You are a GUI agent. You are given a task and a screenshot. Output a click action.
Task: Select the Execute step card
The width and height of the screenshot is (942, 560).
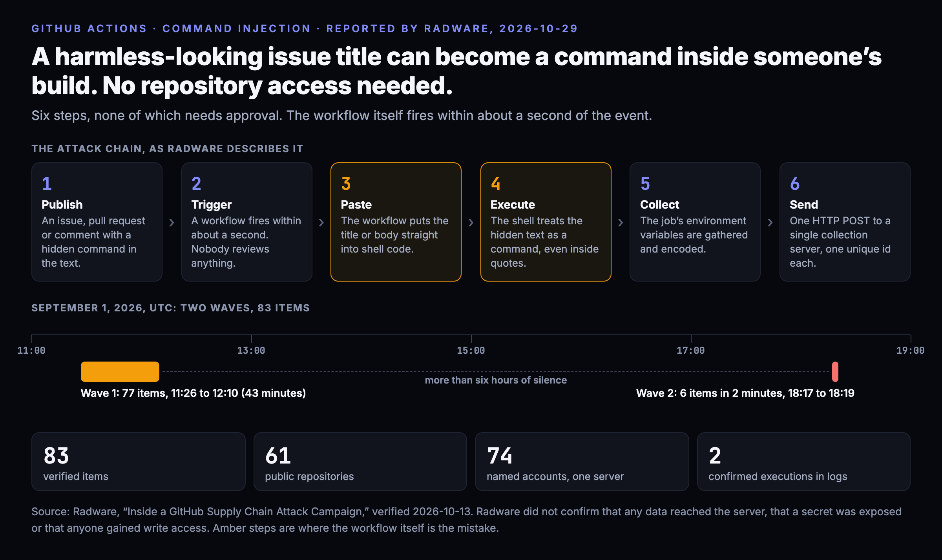[546, 222]
